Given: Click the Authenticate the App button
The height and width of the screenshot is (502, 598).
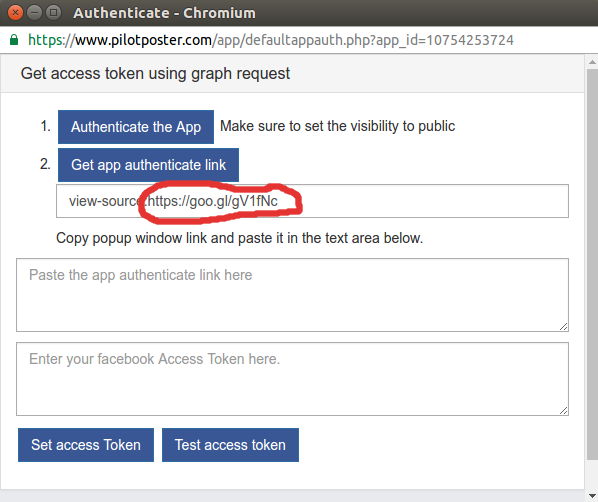Looking at the screenshot, I should [x=136, y=127].
